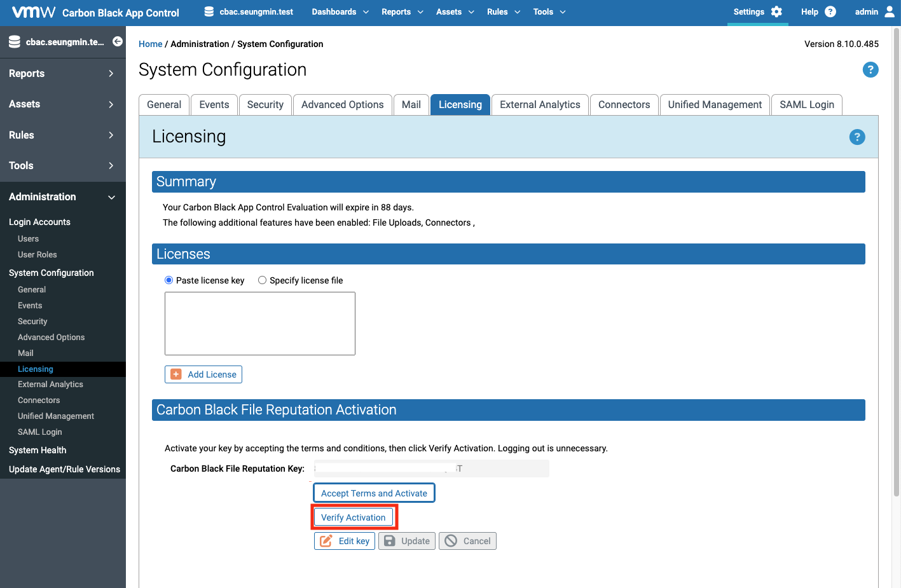901x588 pixels.
Task: Click Accept Terms and Activate button
Action: (x=374, y=493)
